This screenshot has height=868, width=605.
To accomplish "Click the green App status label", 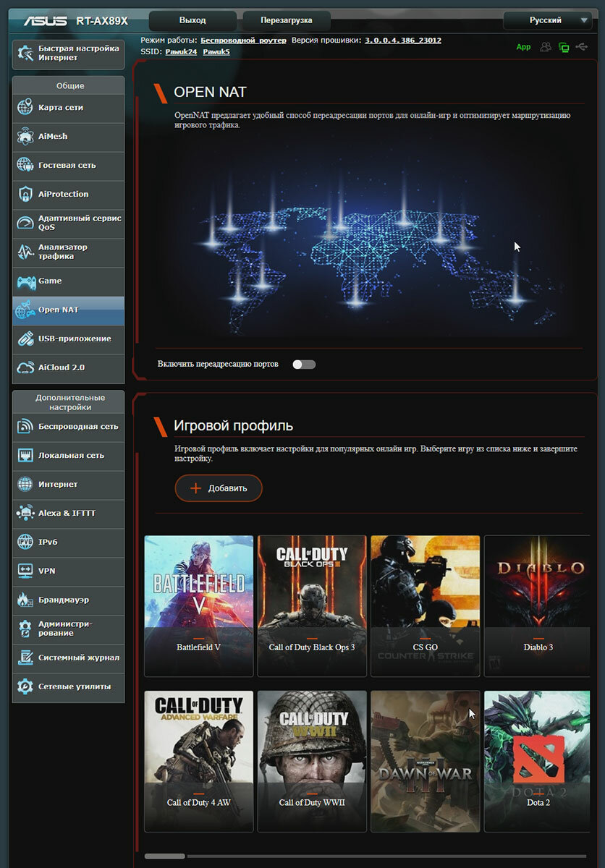I will tap(523, 47).
